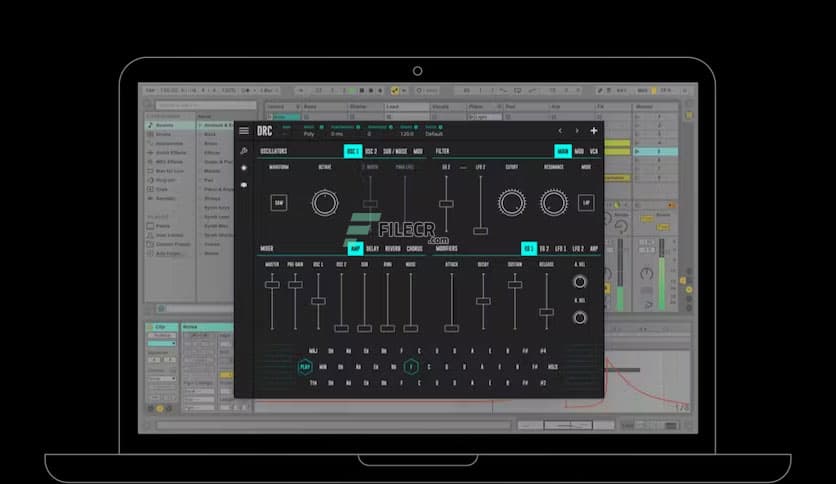The width and height of the screenshot is (836, 484).
Task: Switch to the Oscillators MOD tab
Action: (x=418, y=151)
